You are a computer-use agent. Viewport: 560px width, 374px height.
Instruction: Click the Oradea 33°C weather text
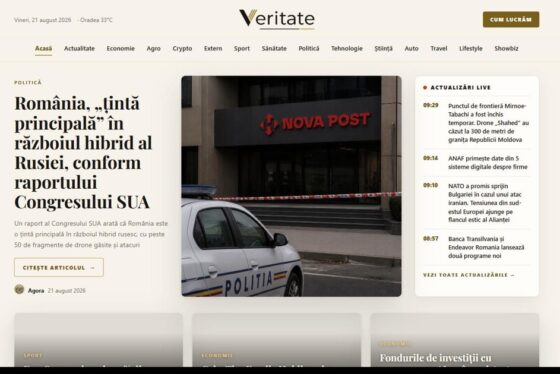pyautogui.click(x=96, y=20)
